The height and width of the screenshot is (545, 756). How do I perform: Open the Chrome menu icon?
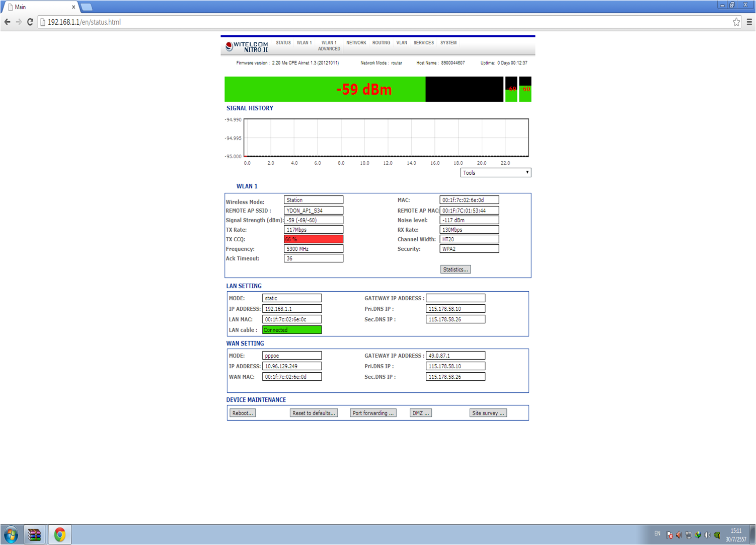(749, 22)
